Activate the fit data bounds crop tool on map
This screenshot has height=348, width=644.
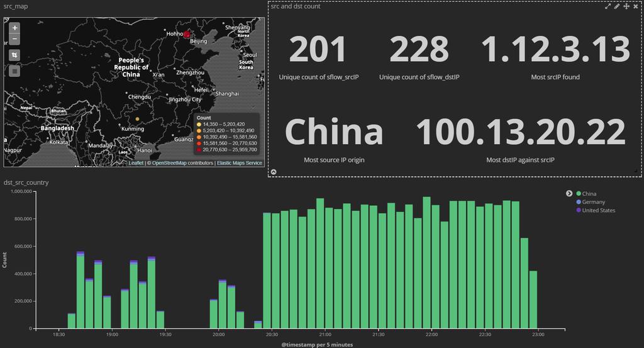click(x=14, y=55)
